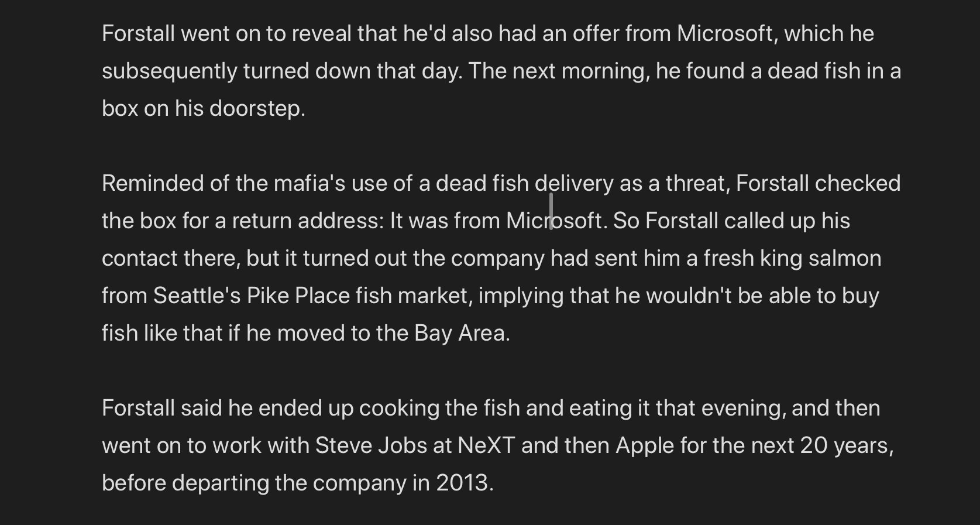Image resolution: width=980 pixels, height=525 pixels.
Task: Click the phrase "return address"
Action: [x=307, y=221]
